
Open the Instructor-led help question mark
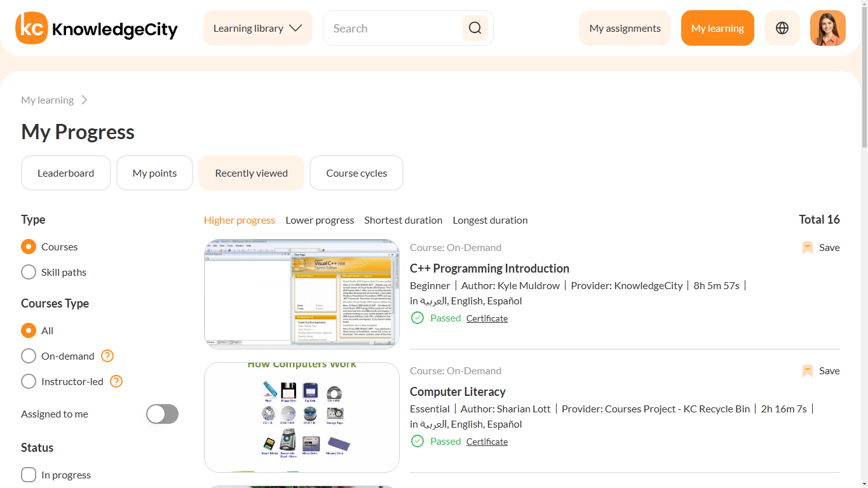116,381
